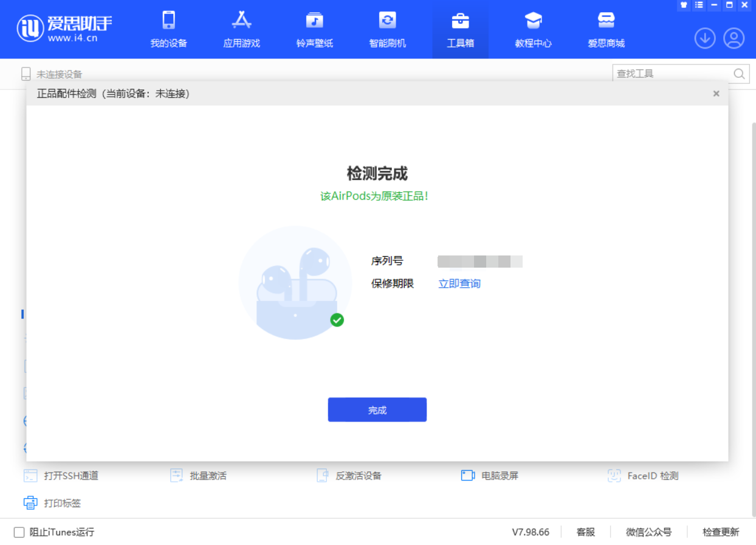Image resolution: width=756 pixels, height=545 pixels.
Task: Open the 工具箱 tab
Action: pos(460,29)
